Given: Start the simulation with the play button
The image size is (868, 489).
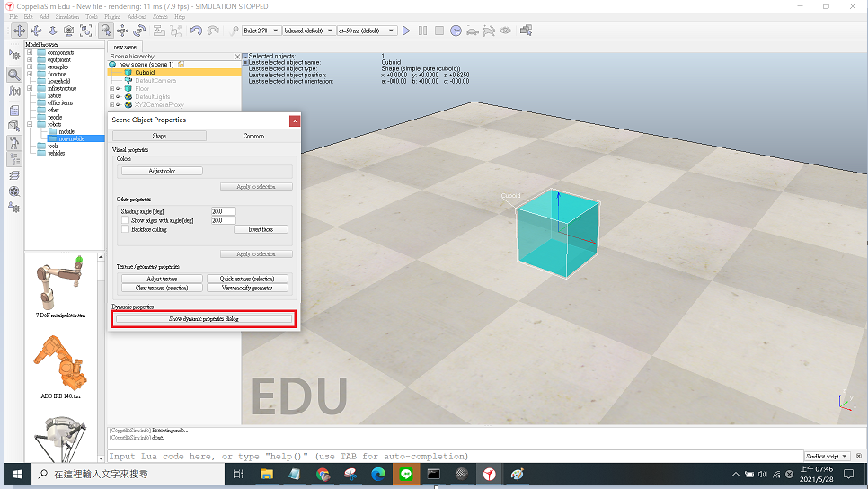Looking at the screenshot, I should pos(406,31).
